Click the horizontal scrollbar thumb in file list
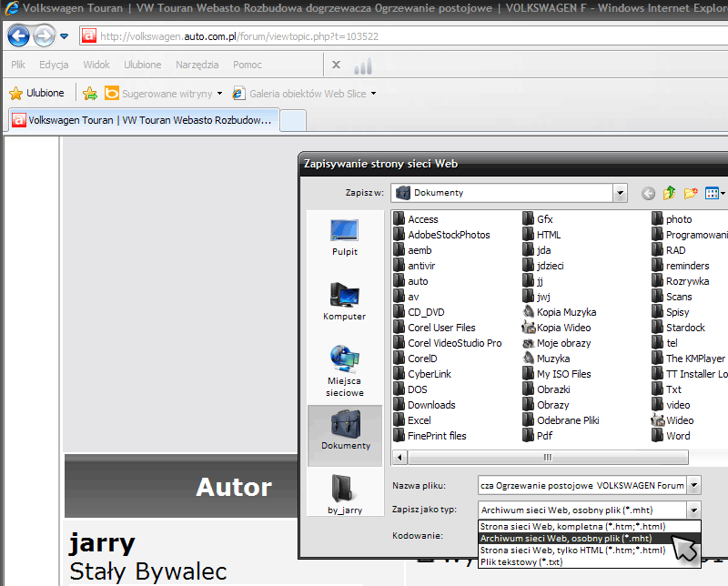The height and width of the screenshot is (586, 728). coord(548,458)
